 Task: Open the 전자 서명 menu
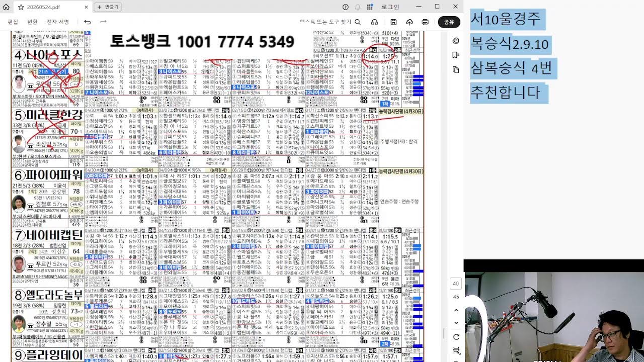[x=57, y=22]
